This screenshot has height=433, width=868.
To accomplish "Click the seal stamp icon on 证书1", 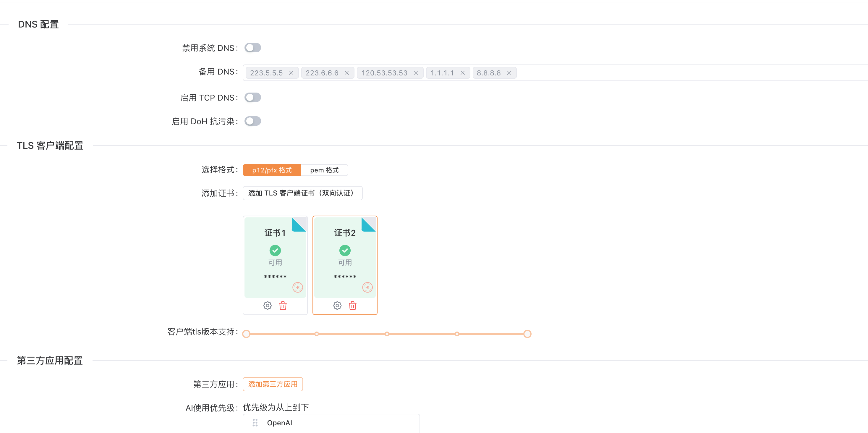I will 297,287.
